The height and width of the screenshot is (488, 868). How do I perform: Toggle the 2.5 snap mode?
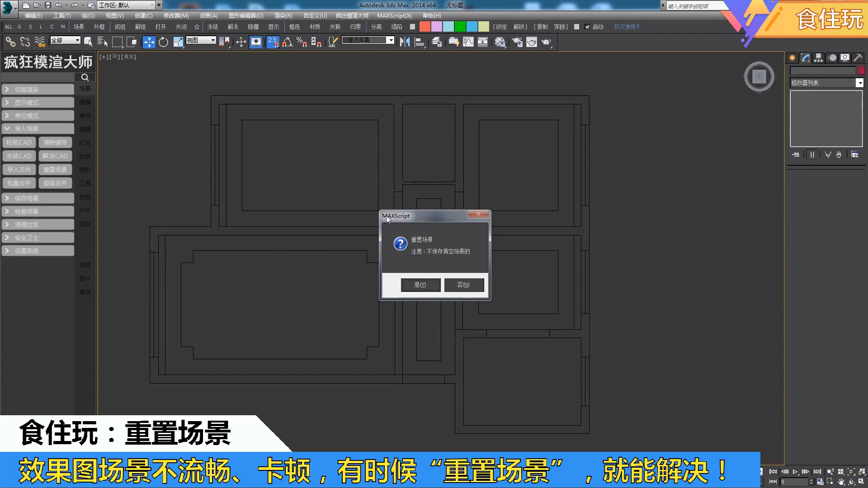coord(273,42)
